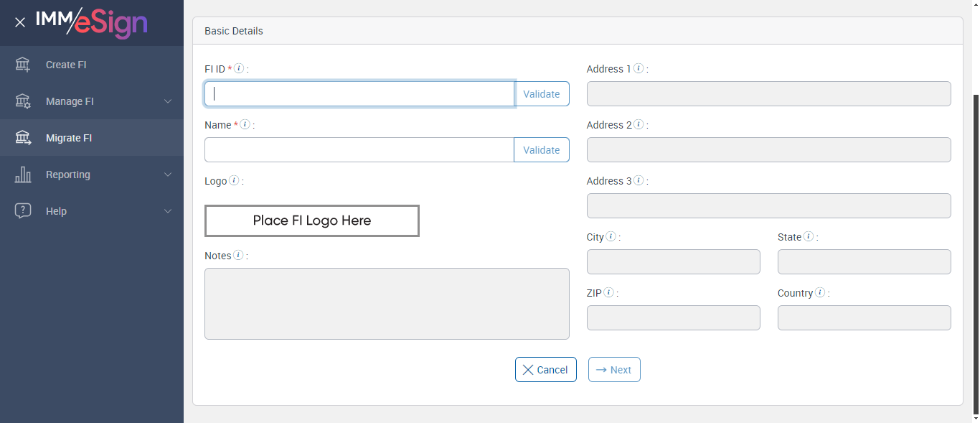Validate the FI ID field
980x423 pixels.
click(x=542, y=94)
